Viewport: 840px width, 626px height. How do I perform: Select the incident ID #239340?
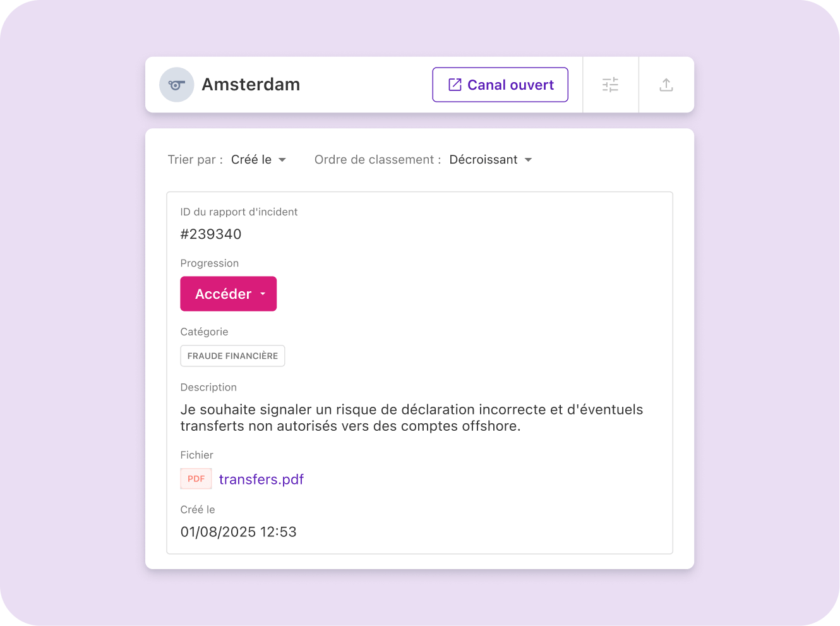tap(211, 234)
